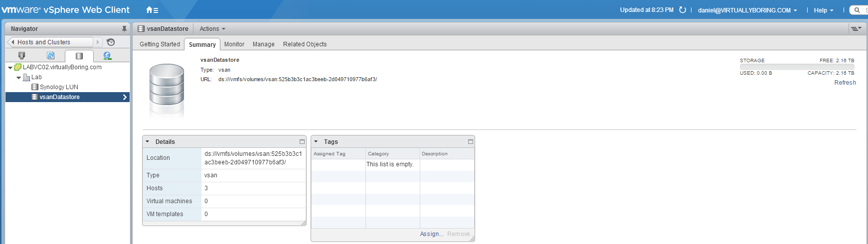Click the Type vsan row in Details
Viewport: 868px width, 244px height.
(224, 175)
